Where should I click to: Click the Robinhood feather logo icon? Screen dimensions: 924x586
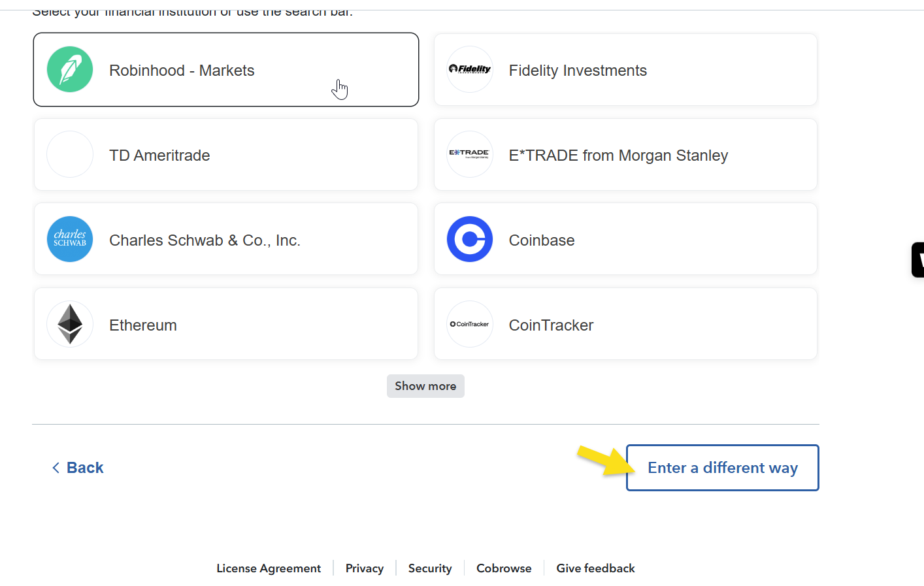pyautogui.click(x=70, y=69)
